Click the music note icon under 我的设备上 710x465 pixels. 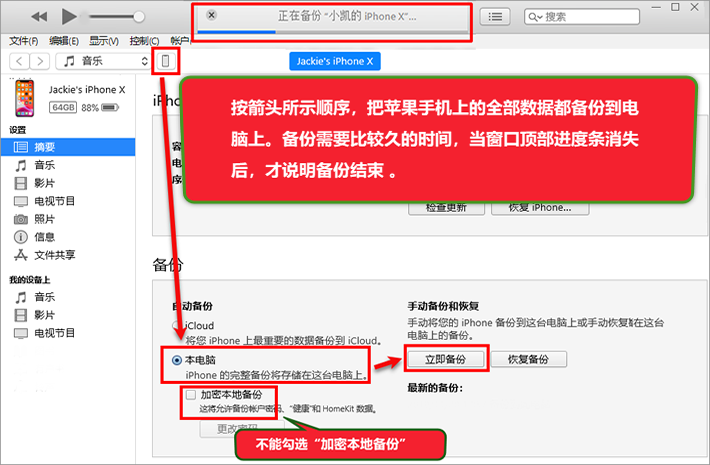[21, 297]
